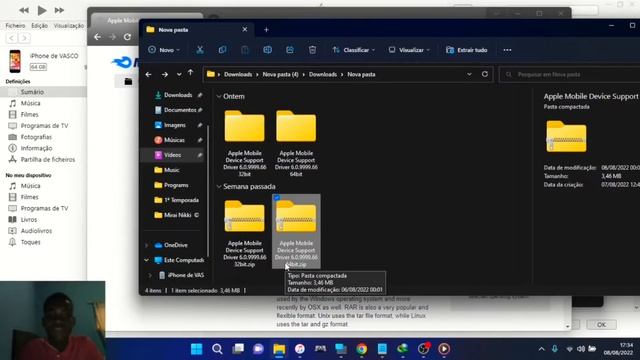The image size is (640, 360).
Task: Expand the recent locations dropdown arrow
Action: [179, 74]
